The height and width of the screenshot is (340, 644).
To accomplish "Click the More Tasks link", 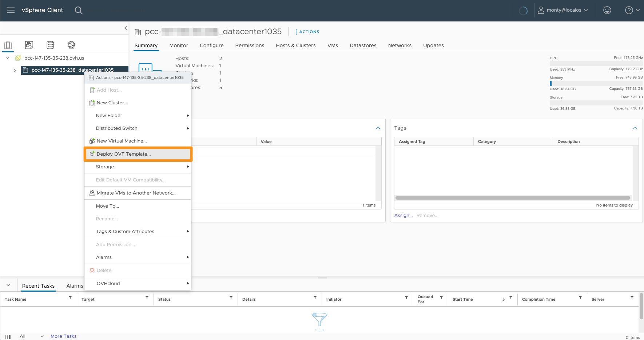I will pyautogui.click(x=64, y=336).
